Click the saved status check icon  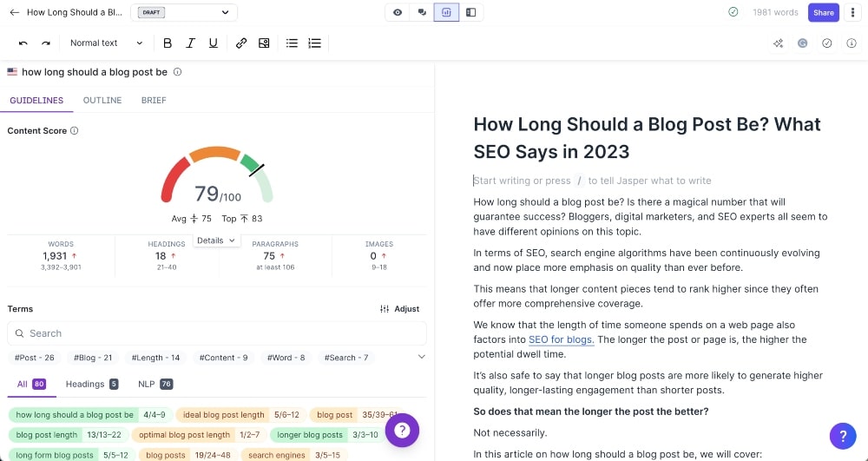coord(733,12)
